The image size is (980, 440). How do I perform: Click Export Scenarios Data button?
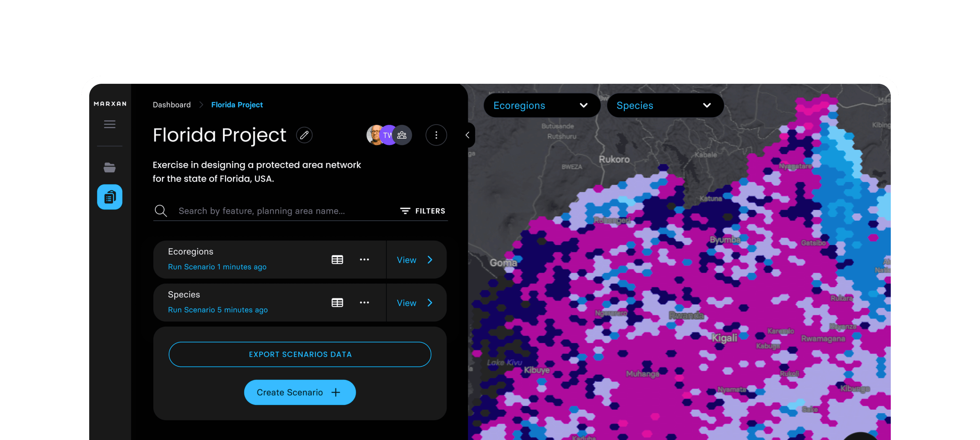tap(300, 354)
